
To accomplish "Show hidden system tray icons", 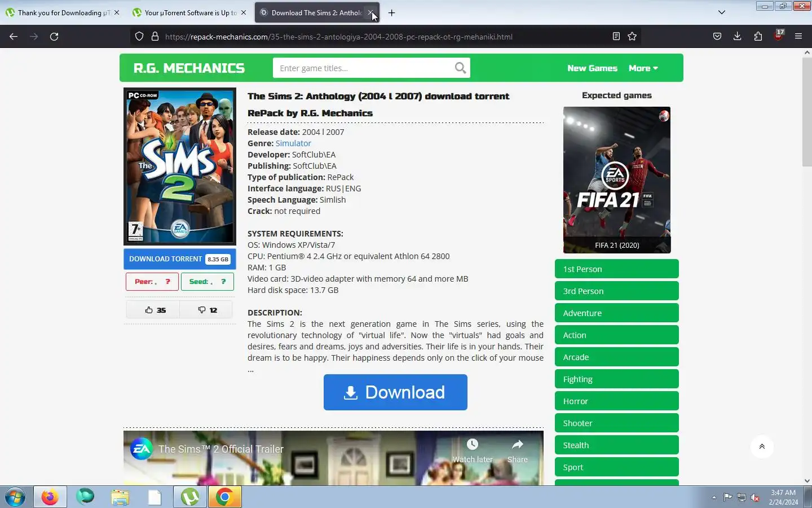I will coord(714,497).
